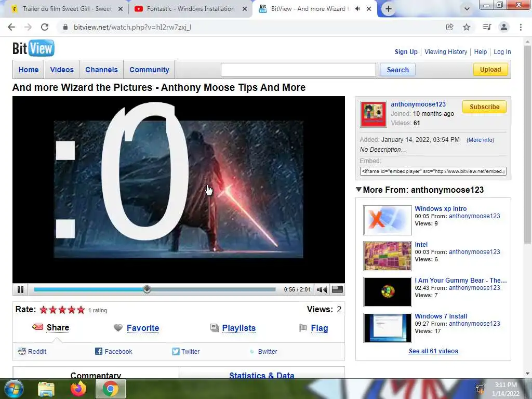Image resolution: width=532 pixels, height=399 pixels.
Task: Select the embed code field
Action: pos(433,171)
